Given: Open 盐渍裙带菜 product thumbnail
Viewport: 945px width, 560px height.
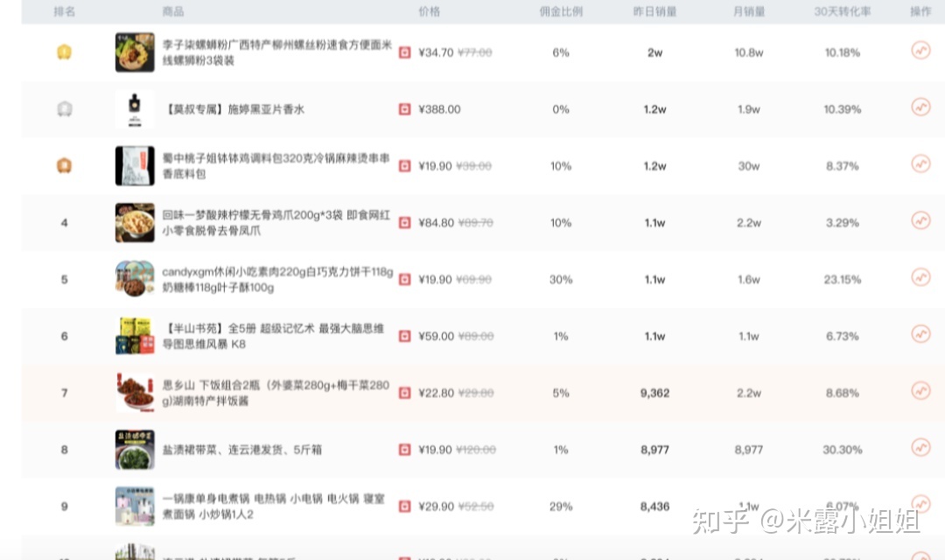Looking at the screenshot, I should tap(135, 449).
